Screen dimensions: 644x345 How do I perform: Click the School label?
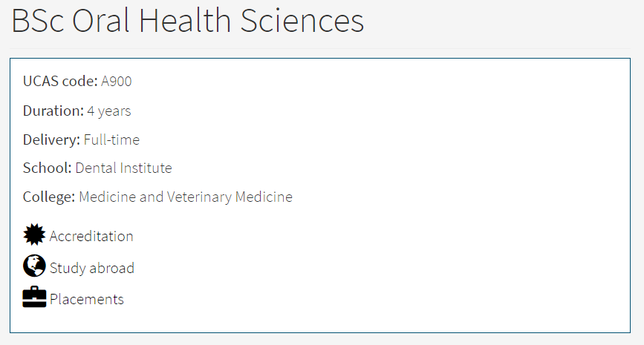[x=48, y=168]
